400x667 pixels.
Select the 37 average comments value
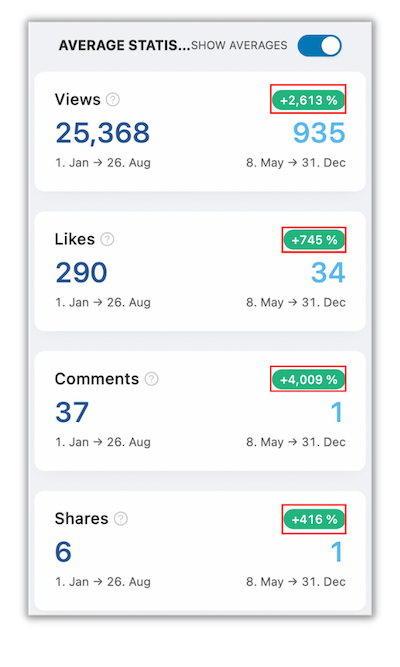point(72,412)
